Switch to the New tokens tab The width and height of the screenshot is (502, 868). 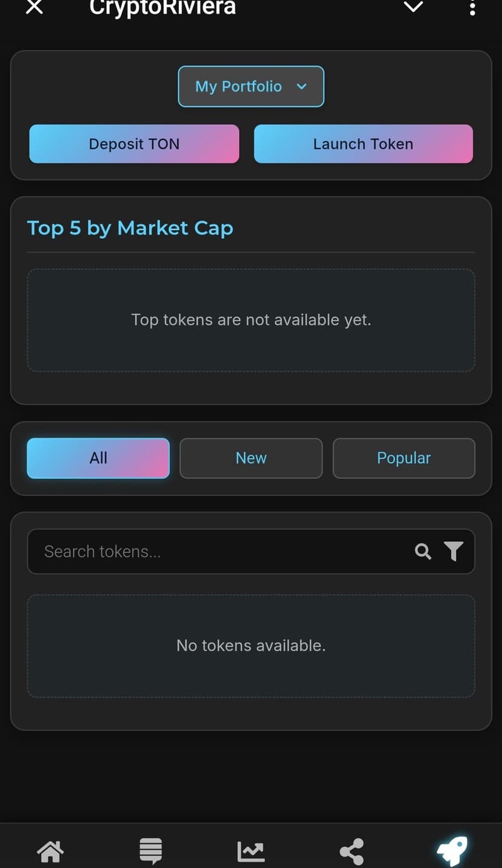tap(251, 458)
